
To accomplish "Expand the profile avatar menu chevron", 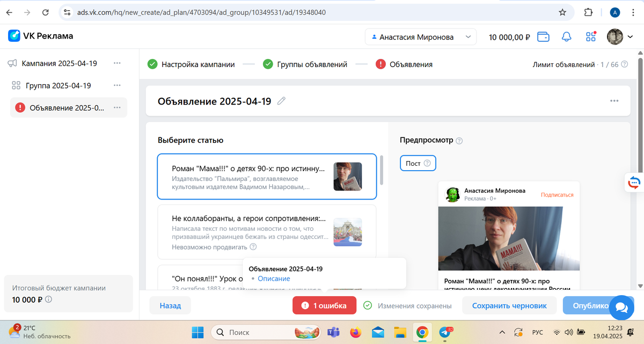I will [x=630, y=37].
